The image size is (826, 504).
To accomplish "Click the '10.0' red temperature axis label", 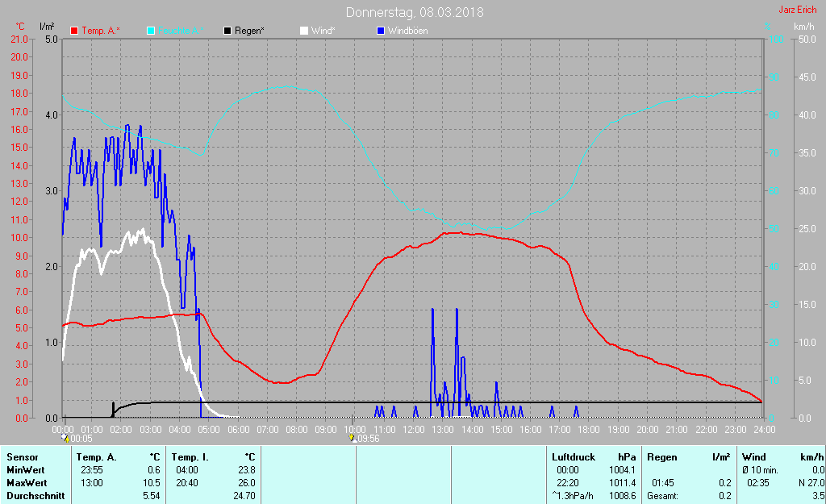I will [x=19, y=238].
